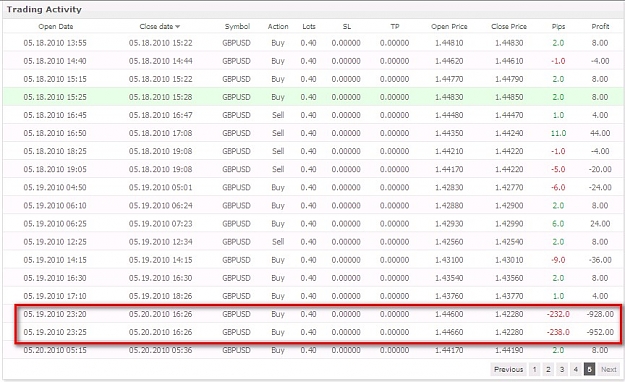Open page 4 of trading activity

coord(576,369)
